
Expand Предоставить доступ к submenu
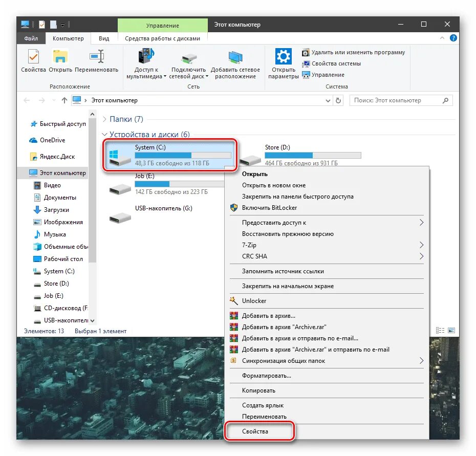[x=327, y=223]
